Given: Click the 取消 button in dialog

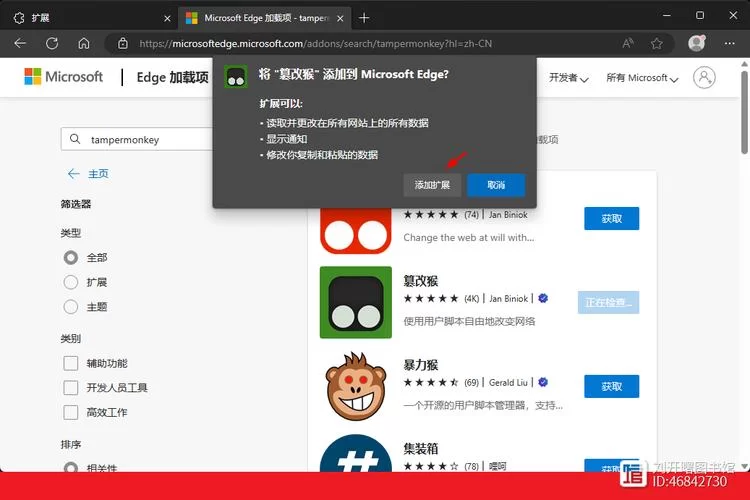Looking at the screenshot, I should pyautogui.click(x=496, y=185).
